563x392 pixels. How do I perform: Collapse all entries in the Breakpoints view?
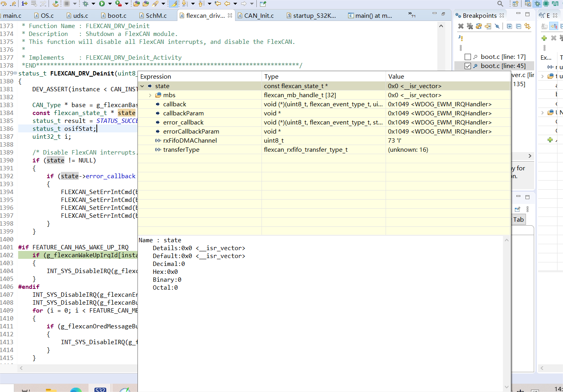(518, 26)
